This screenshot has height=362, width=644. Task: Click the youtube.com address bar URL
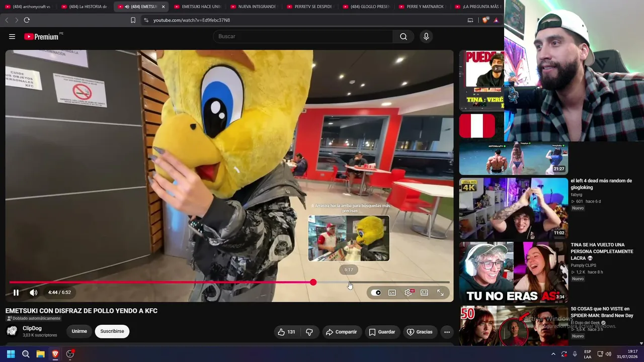coord(192,20)
